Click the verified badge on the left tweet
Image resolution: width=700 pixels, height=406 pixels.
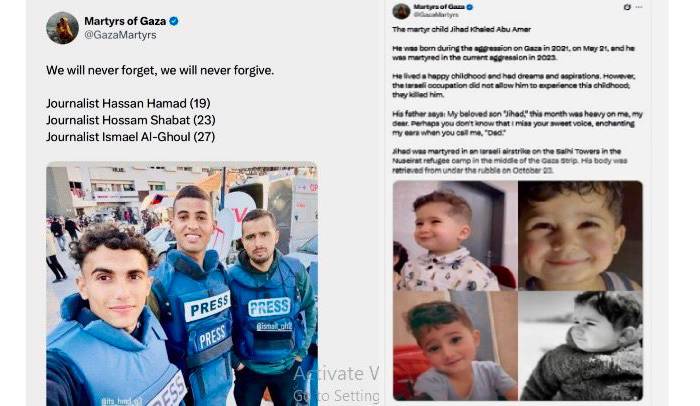(x=174, y=21)
